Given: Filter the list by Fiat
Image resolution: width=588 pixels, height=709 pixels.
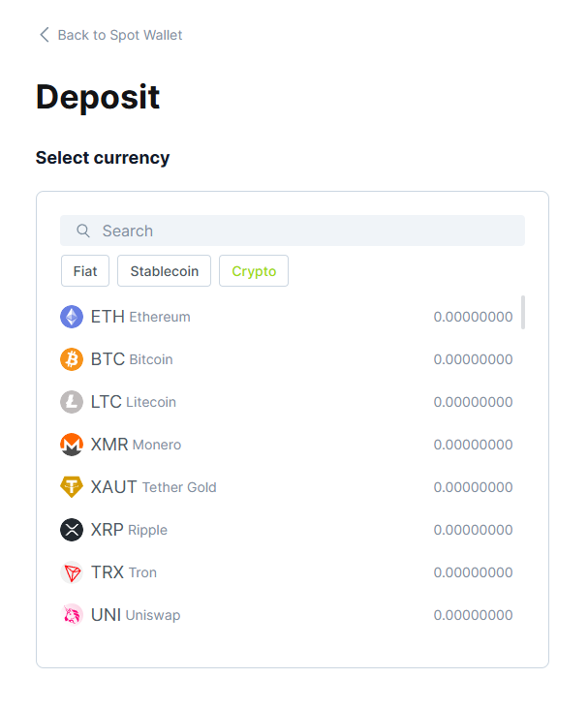Looking at the screenshot, I should (x=85, y=271).
